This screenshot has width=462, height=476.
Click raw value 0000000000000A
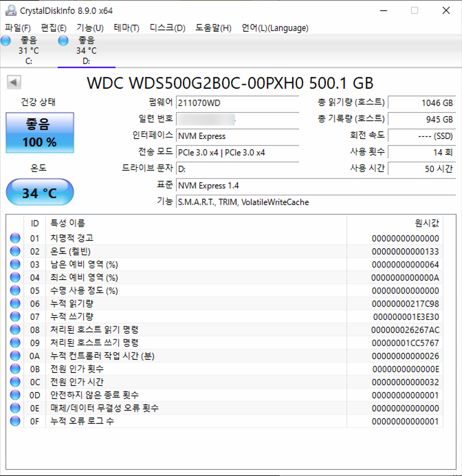point(405,278)
